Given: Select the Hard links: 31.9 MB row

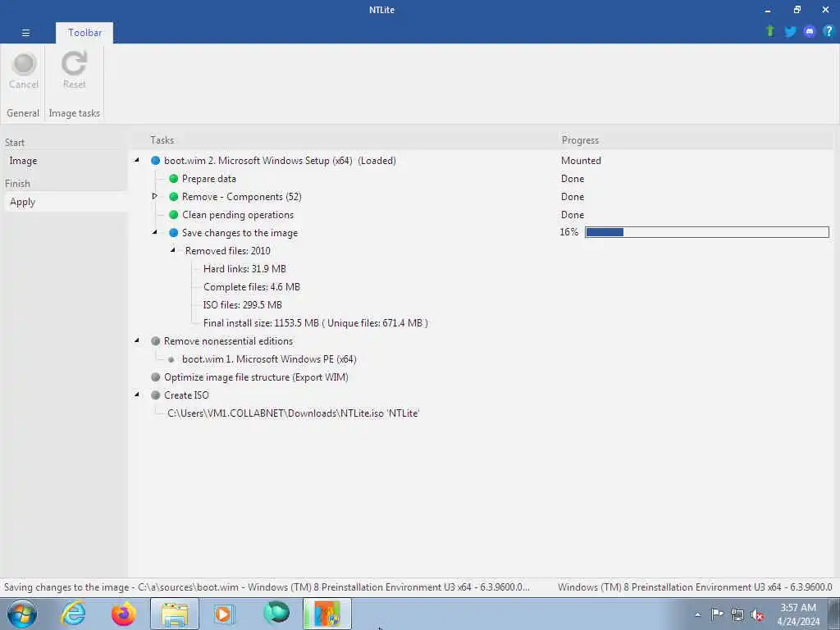Looking at the screenshot, I should click(244, 269).
